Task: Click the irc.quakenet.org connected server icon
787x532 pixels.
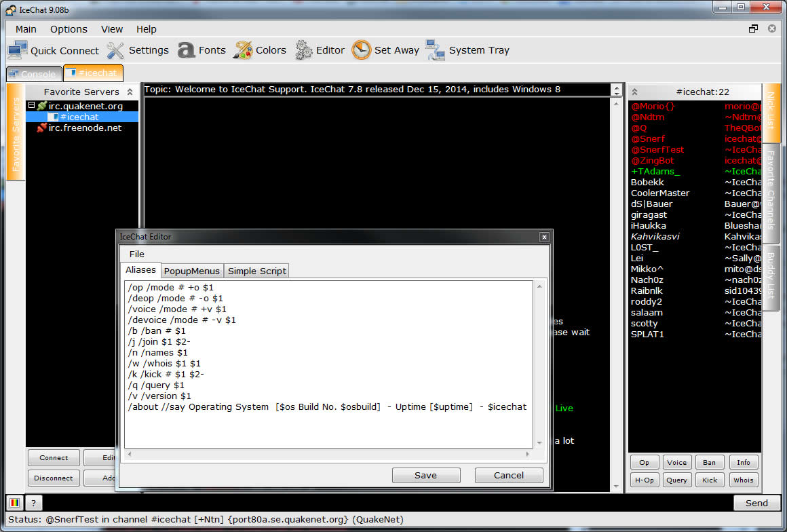Action: (x=41, y=106)
